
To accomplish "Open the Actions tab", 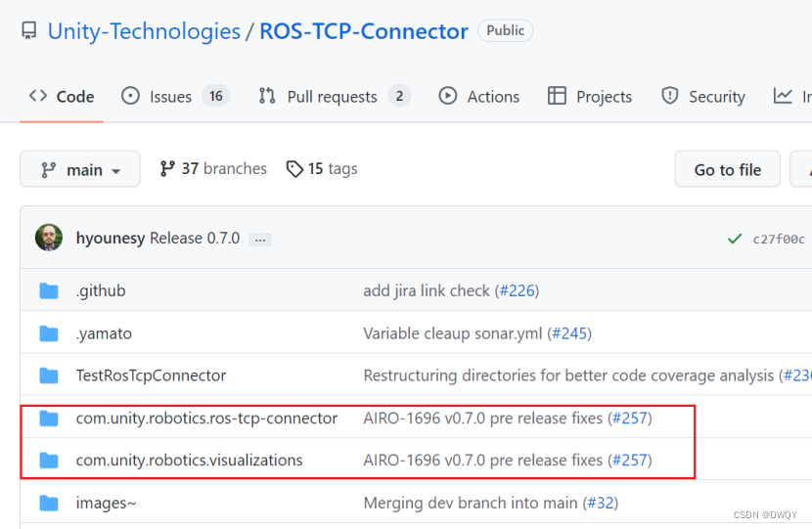I will 479,96.
